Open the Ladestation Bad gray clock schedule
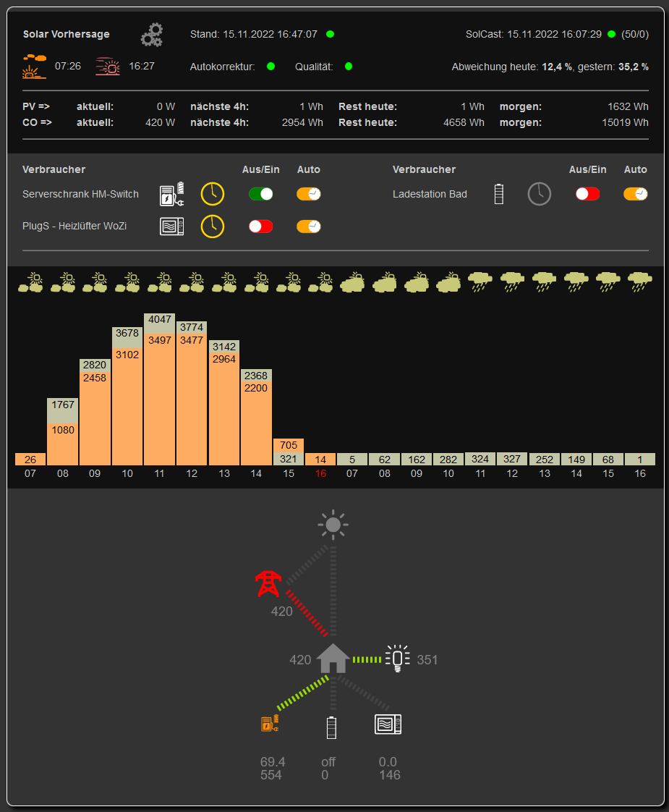This screenshot has height=812, width=669. (539, 194)
